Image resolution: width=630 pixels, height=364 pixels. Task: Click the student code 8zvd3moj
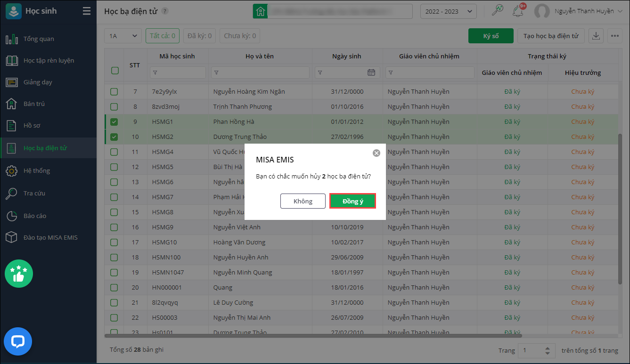click(x=167, y=107)
